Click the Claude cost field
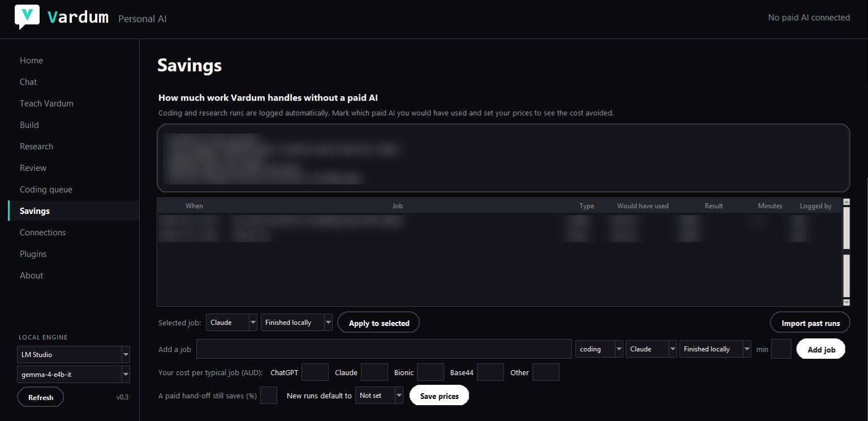The image size is (868, 421). coord(374,372)
